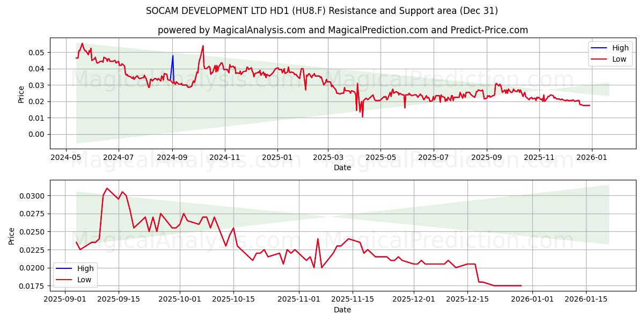The image size is (644, 322).
Task: Click the 2025-09-15 date tick label
Action: coord(119,300)
